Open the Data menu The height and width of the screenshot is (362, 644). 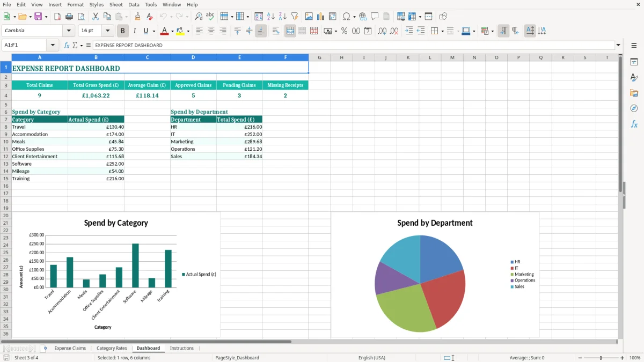[134, 4]
